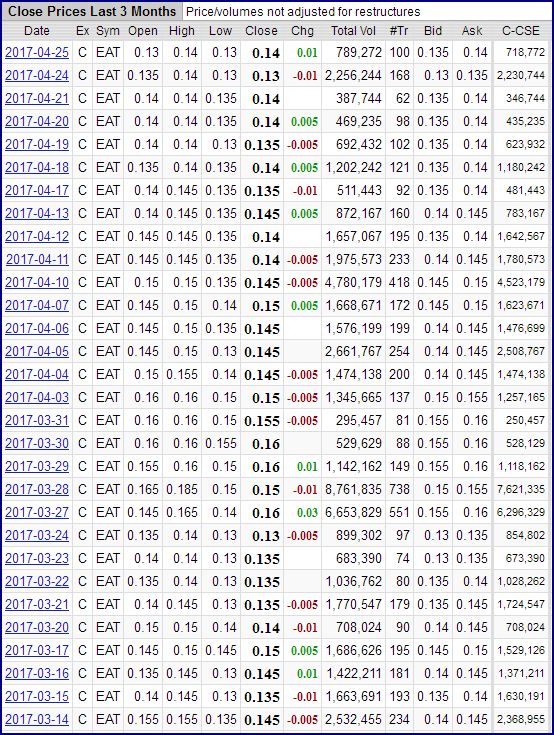Click the Close column header
Screen dimensions: 554x735
tap(261, 30)
